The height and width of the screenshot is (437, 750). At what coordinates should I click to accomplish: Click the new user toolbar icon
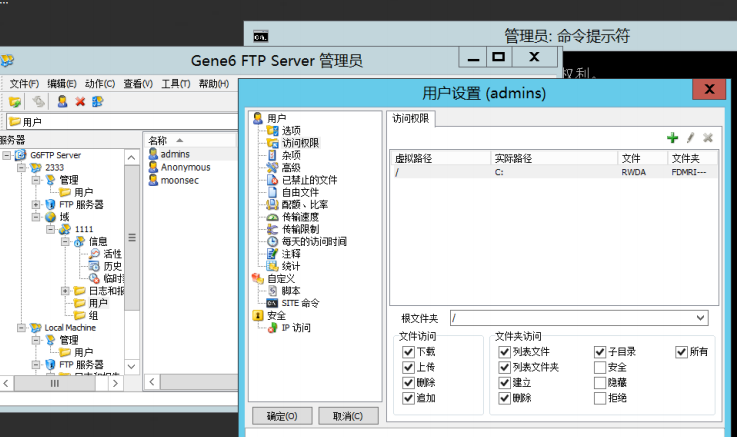click(x=62, y=101)
